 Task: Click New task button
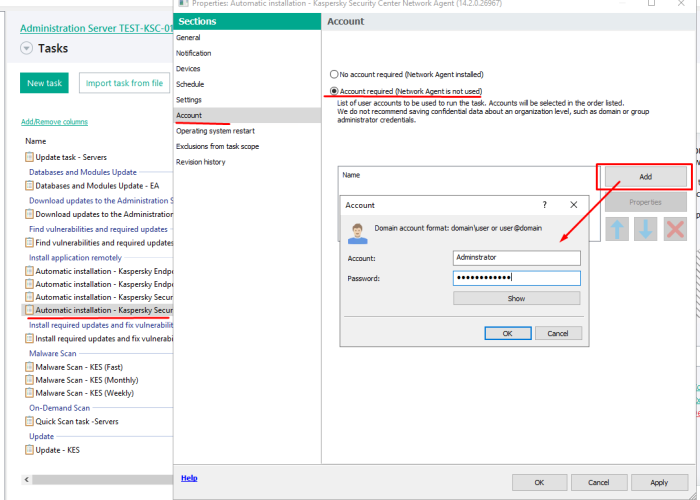(x=44, y=83)
